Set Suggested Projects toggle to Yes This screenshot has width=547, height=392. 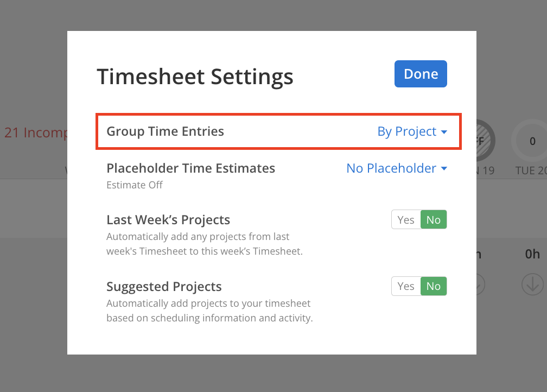click(405, 286)
